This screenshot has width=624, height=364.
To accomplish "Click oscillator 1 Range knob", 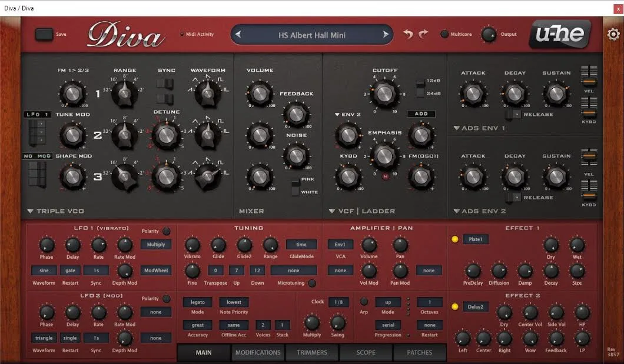I will tap(125, 93).
